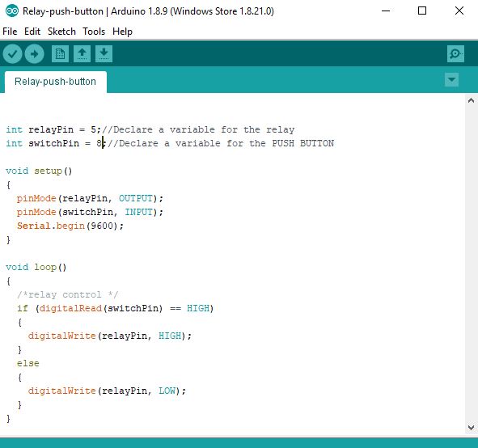Minimize the Arduino window

tap(386, 11)
